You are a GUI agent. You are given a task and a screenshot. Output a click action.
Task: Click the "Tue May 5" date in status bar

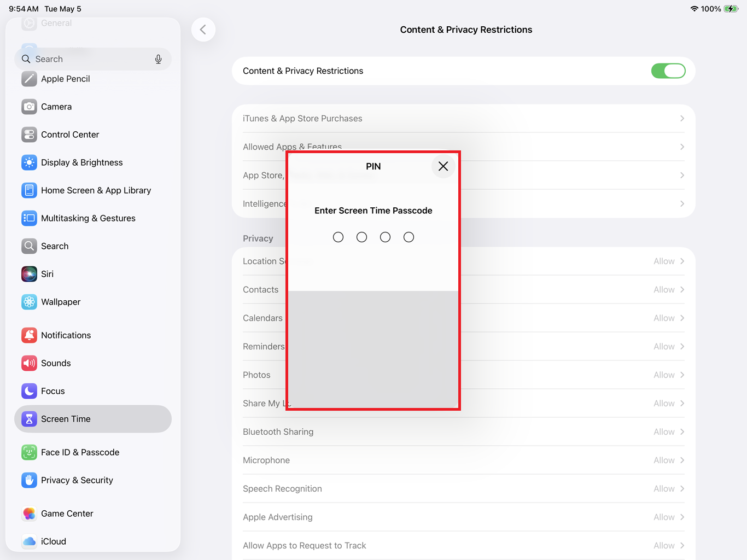pos(63,9)
